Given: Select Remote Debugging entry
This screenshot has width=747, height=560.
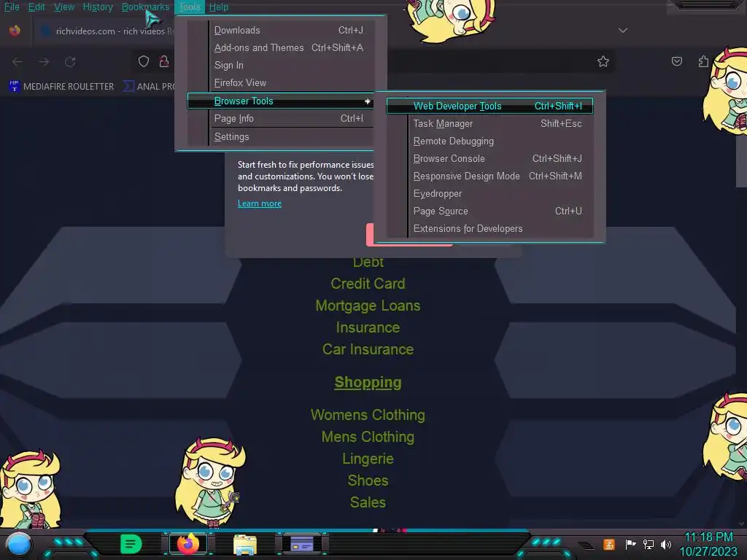Looking at the screenshot, I should click(489, 141).
